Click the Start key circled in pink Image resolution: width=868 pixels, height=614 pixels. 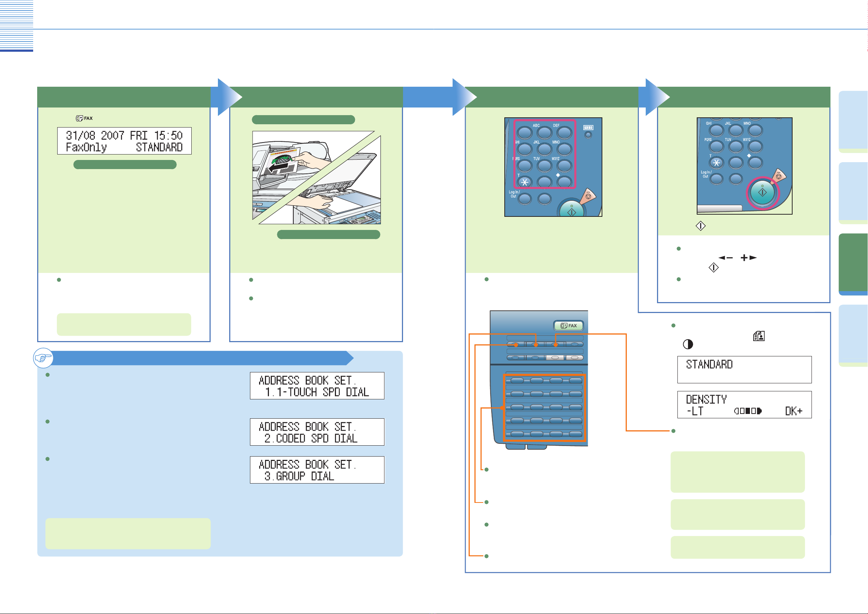(763, 192)
